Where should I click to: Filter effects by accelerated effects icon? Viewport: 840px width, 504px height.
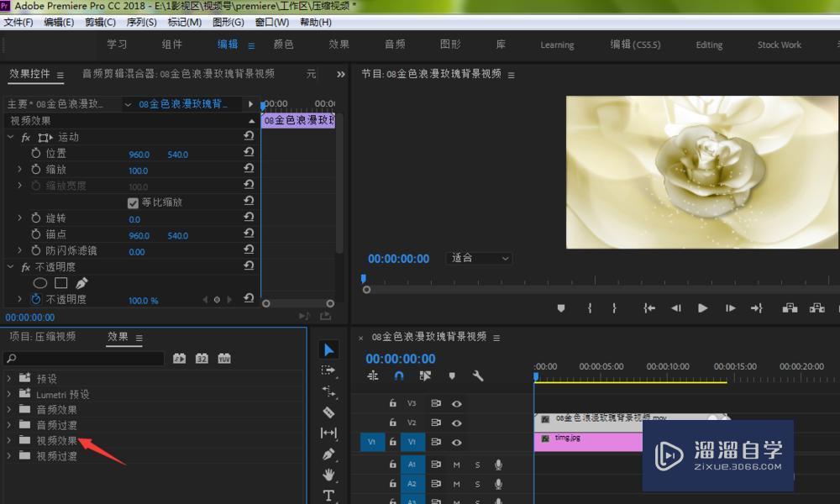tap(180, 359)
